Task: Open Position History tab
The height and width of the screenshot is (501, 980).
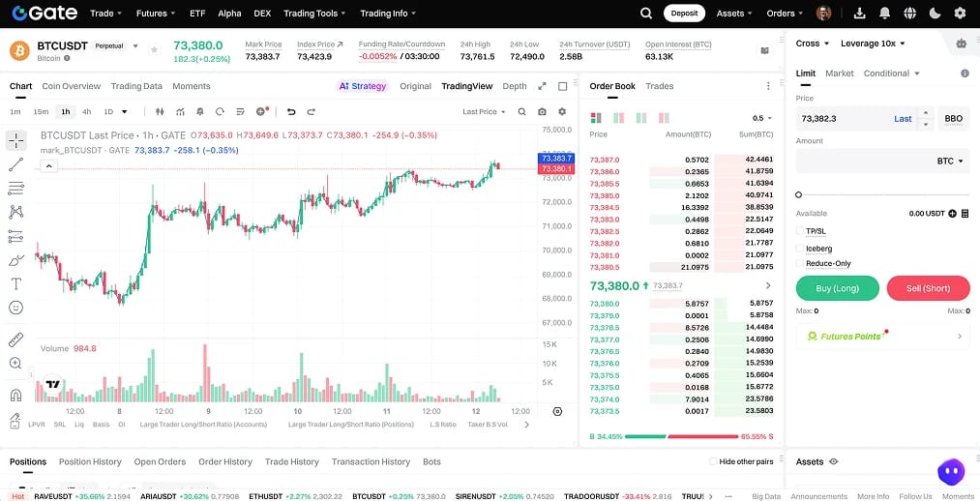Action: (90, 461)
